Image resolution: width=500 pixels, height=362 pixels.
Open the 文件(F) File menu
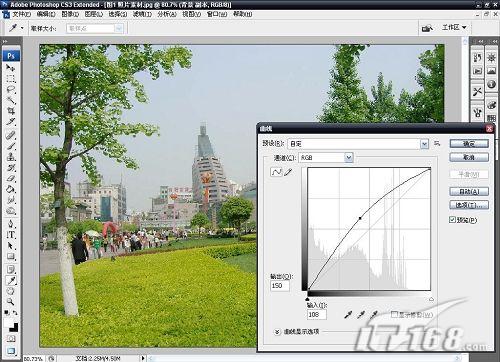[22, 14]
